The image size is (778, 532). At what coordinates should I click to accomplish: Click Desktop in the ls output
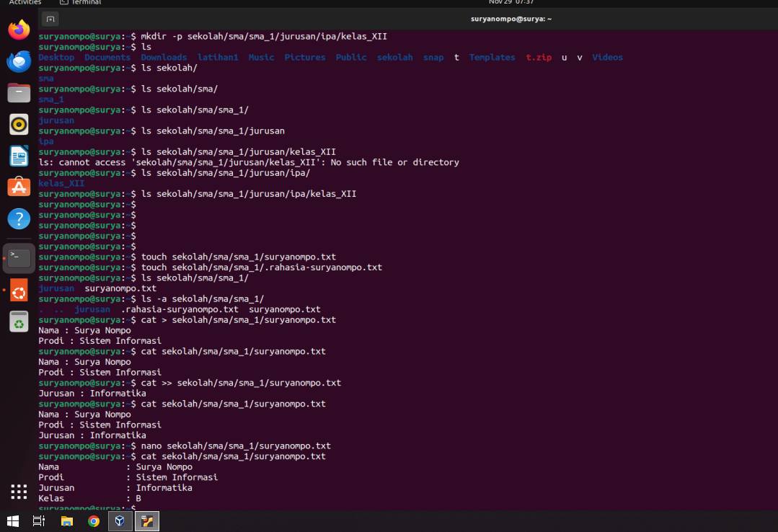pos(56,57)
